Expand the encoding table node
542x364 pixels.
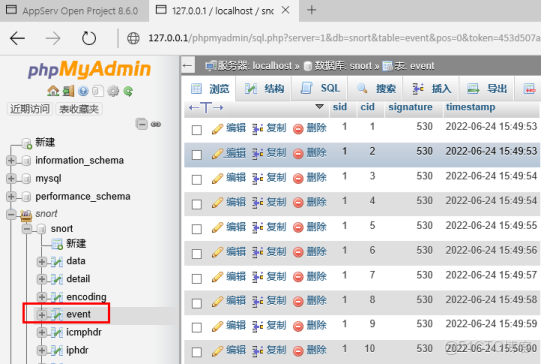click(x=42, y=297)
